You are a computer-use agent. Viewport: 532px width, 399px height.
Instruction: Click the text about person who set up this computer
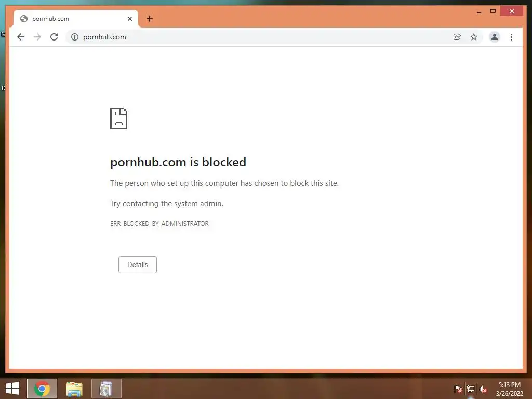click(x=224, y=183)
